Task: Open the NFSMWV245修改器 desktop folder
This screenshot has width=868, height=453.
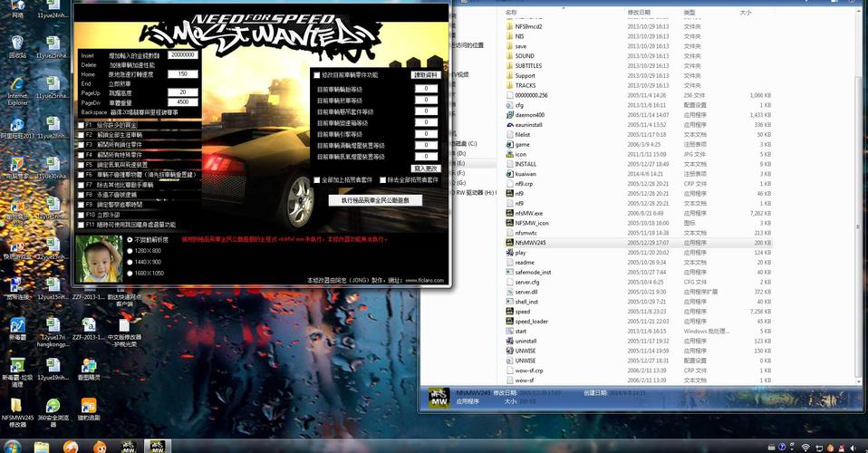Action: 17,412
